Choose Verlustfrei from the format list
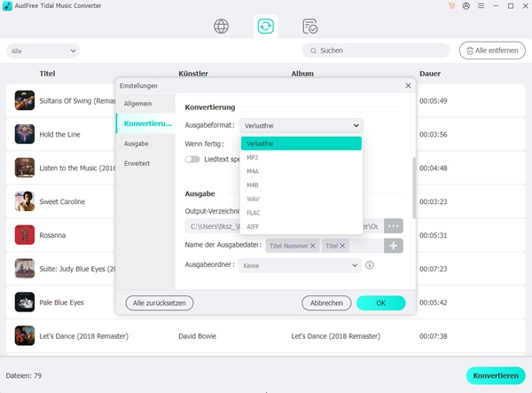Screen dimensions: 532x393 [301, 143]
